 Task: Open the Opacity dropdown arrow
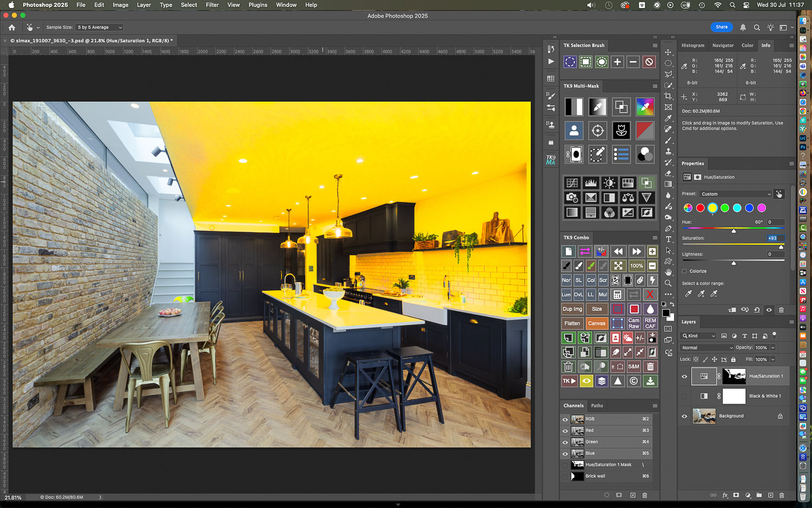(x=772, y=348)
